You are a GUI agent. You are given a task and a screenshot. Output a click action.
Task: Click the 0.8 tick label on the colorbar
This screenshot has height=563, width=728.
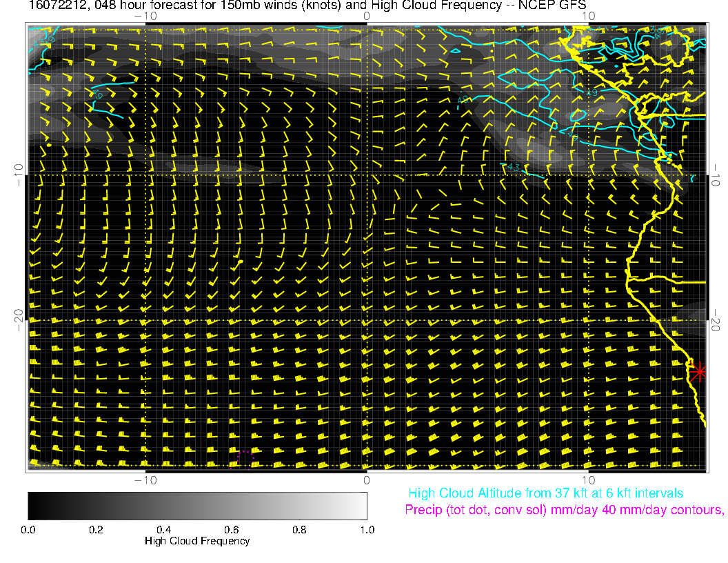click(x=299, y=530)
